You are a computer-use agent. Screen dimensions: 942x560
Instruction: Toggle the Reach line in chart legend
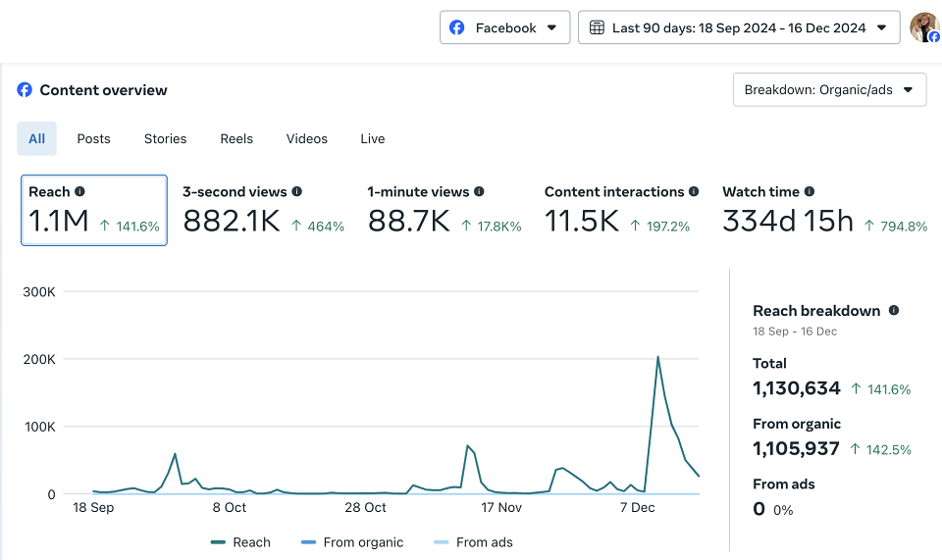click(x=241, y=542)
